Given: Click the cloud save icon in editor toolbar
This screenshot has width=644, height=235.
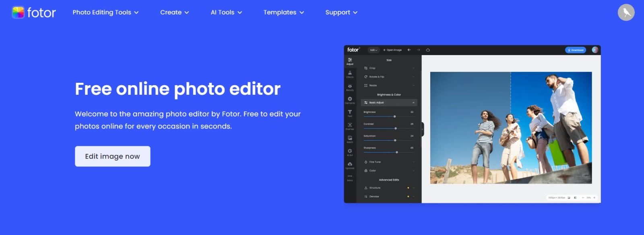Looking at the screenshot, I should 428,50.
